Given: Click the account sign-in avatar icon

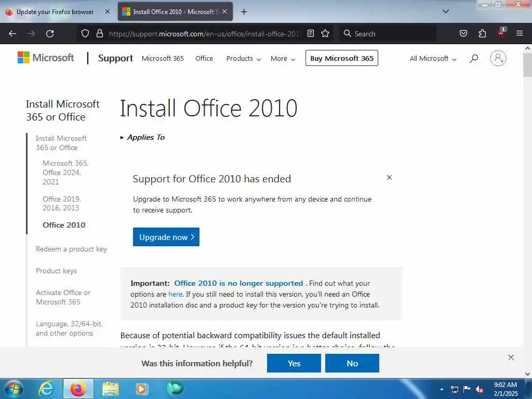Looking at the screenshot, I should 498,58.
